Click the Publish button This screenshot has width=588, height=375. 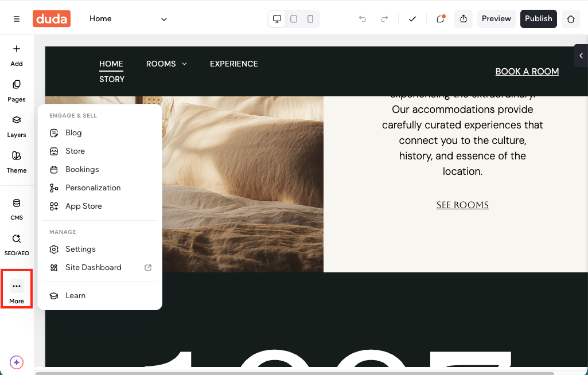[x=538, y=19]
